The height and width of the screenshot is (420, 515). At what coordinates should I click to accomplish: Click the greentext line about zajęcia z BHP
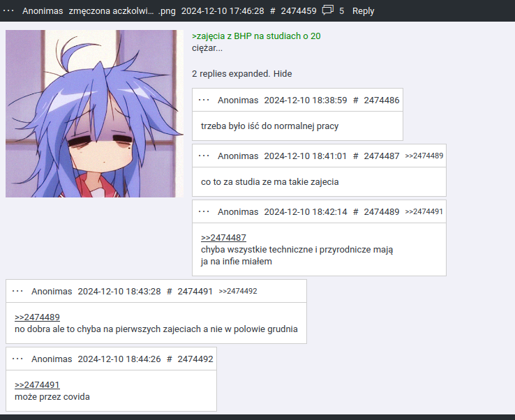click(256, 36)
